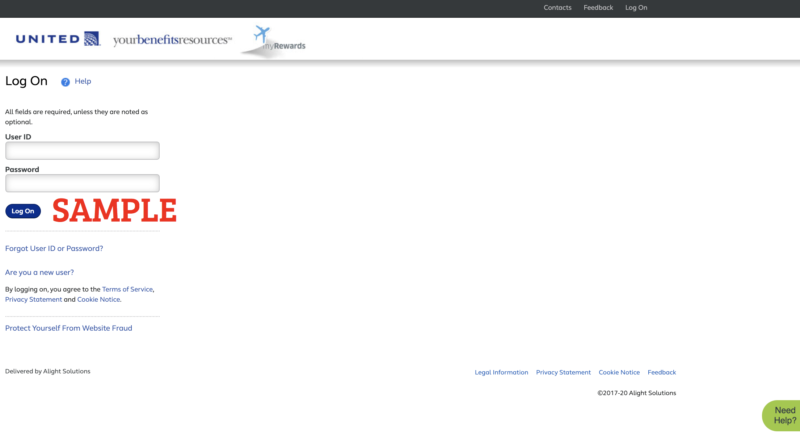Select the Feedback link in the footer
The image size is (800, 440).
tap(661, 372)
